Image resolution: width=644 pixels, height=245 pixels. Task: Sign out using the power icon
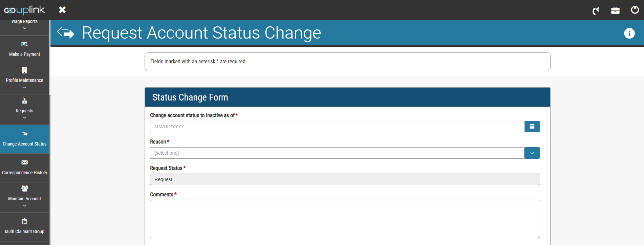tap(635, 10)
